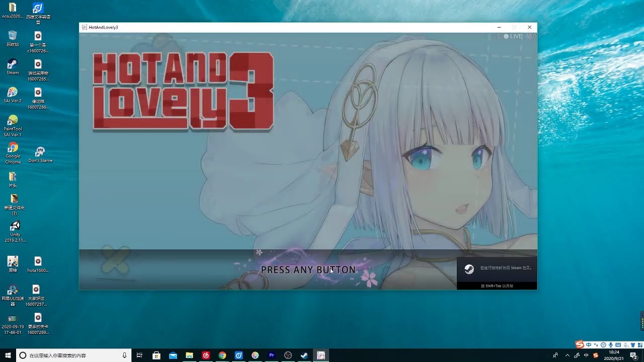Click the taskbar search input box
The width and height of the screenshot is (644, 362).
[73, 355]
